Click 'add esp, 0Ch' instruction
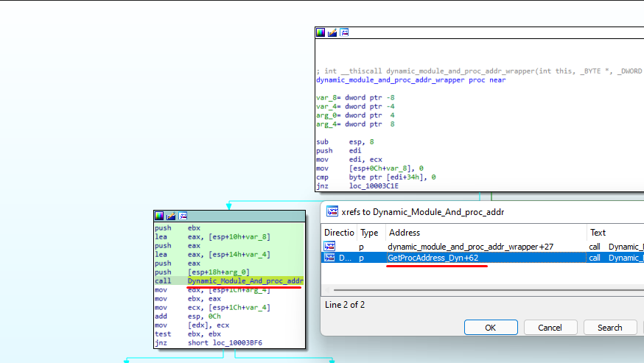Screen dimensions: 644x363 tap(188, 316)
